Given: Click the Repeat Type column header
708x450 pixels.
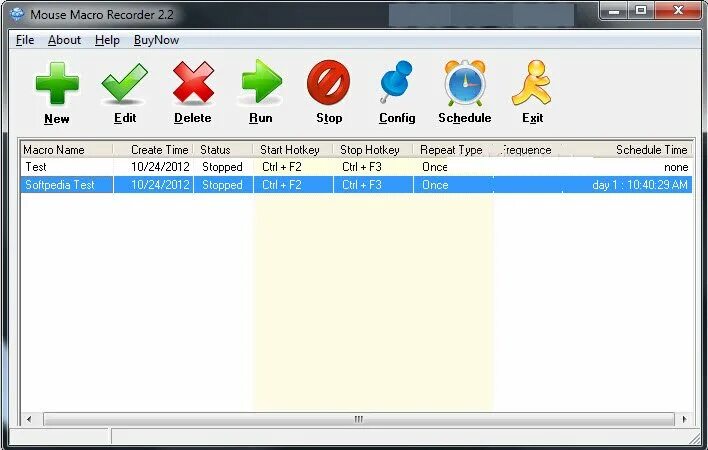Looking at the screenshot, I should click(x=453, y=149).
